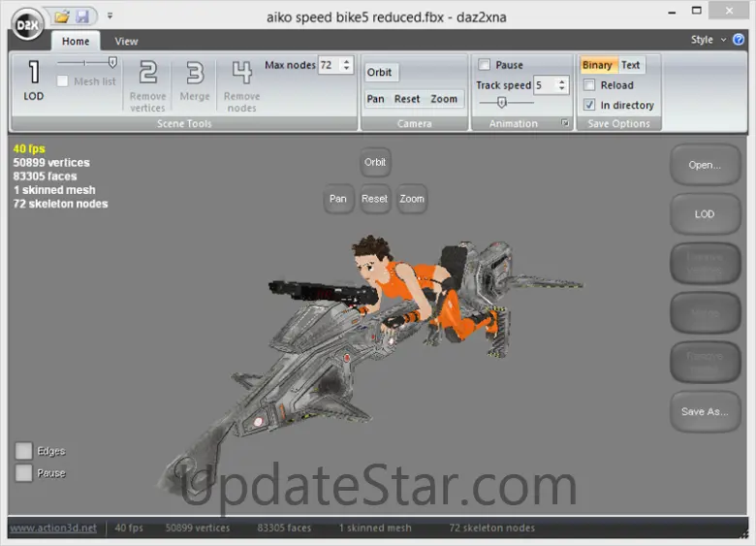Click the Save As... viewport button
Image resolution: width=756 pixels, height=546 pixels.
[705, 412]
